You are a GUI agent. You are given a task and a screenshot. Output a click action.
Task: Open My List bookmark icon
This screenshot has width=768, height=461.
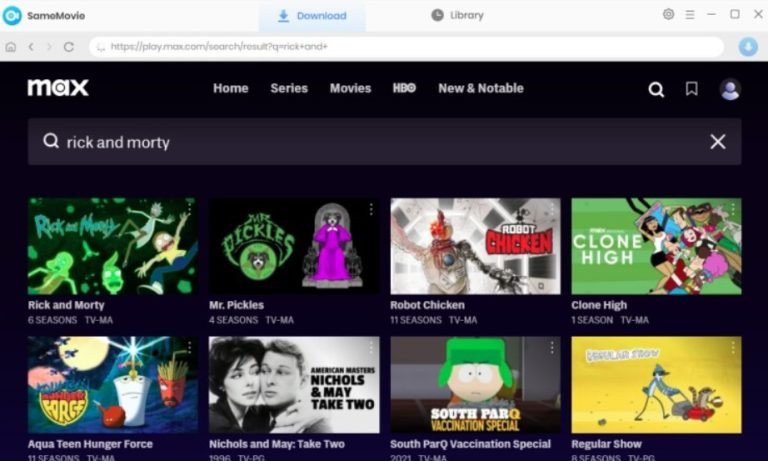pos(691,89)
